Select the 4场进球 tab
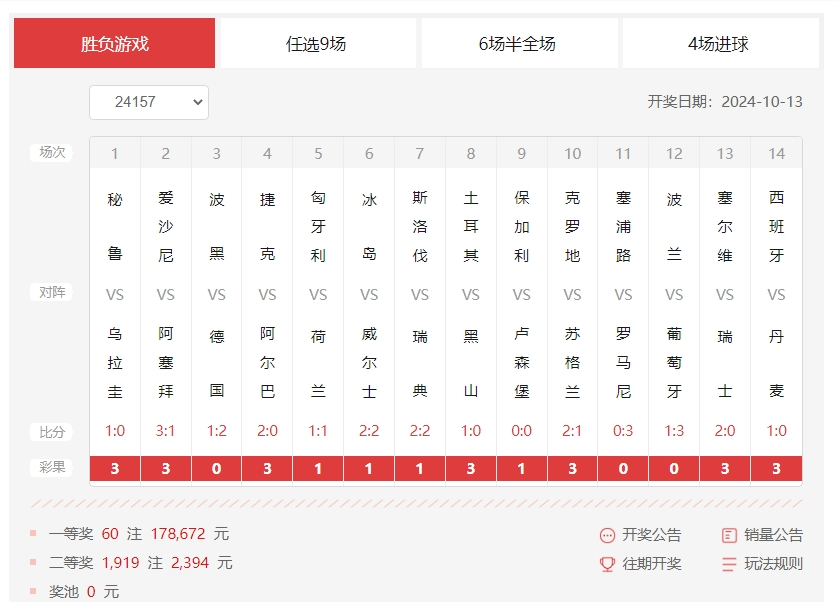Viewport: 839px width, 602px height. [719, 44]
